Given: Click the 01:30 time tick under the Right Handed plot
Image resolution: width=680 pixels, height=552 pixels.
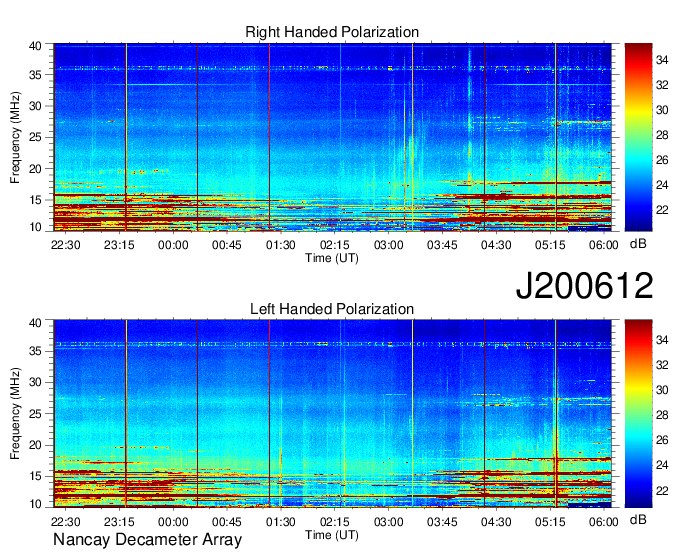Looking at the screenshot, I should tap(281, 245).
